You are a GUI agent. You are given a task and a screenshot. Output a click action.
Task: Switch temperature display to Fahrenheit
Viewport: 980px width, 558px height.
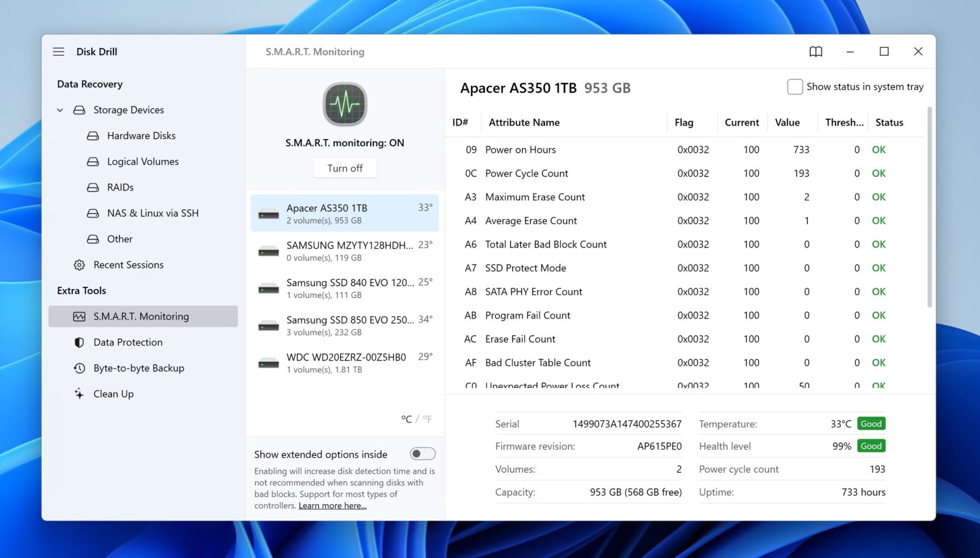pyautogui.click(x=427, y=419)
